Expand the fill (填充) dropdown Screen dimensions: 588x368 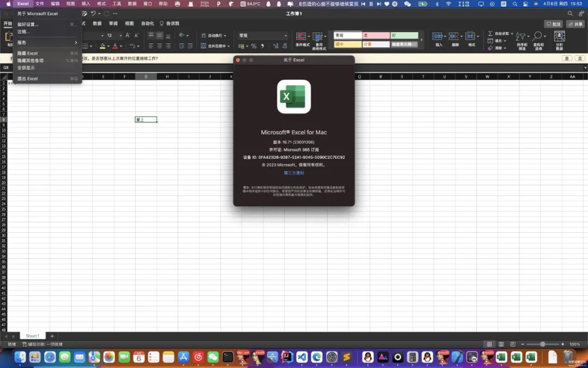[x=505, y=41]
